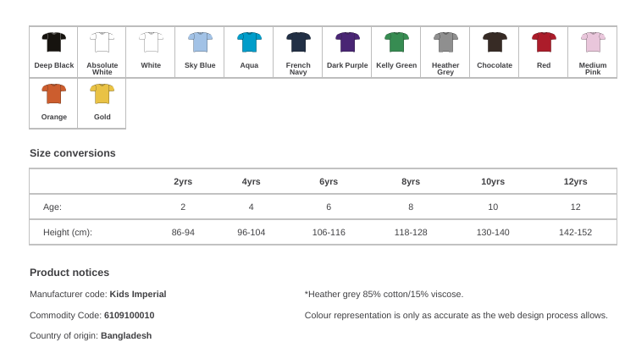Click commodity code 6109100010
Image resolution: width=636 pixels, height=364 pixels.
[129, 316]
